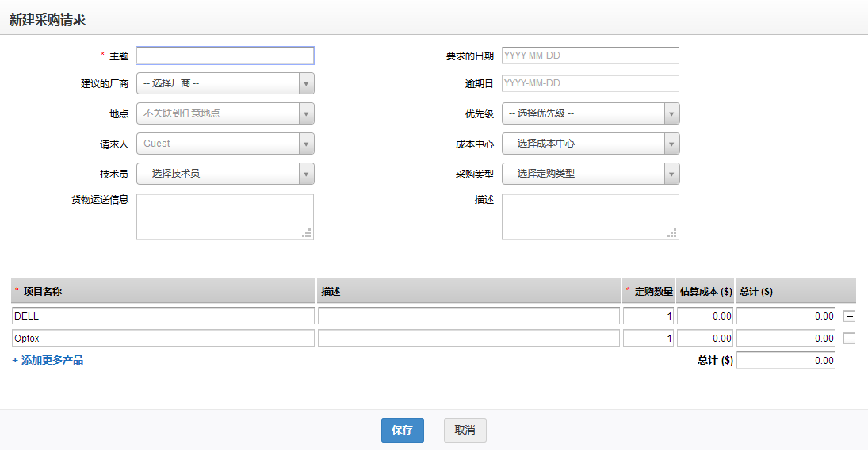The image size is (868, 460).
Task: Click the DELL row estimated cost field
Action: 705,316
